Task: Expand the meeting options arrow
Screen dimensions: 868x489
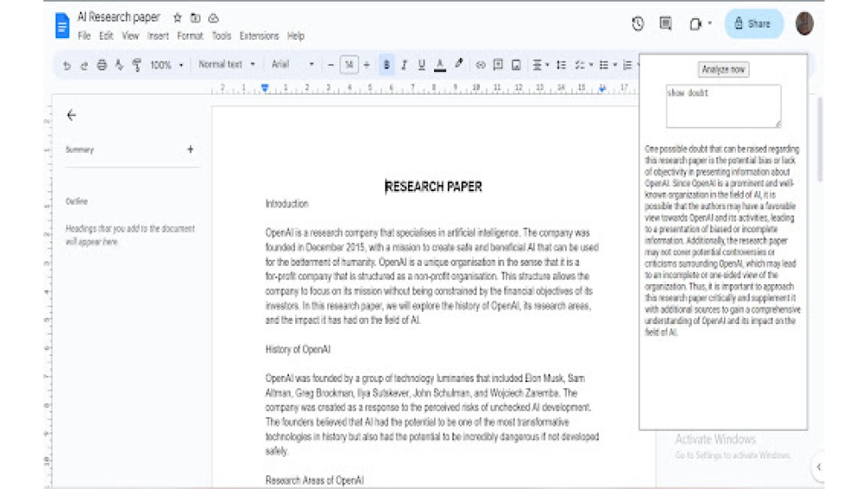Action: [710, 23]
